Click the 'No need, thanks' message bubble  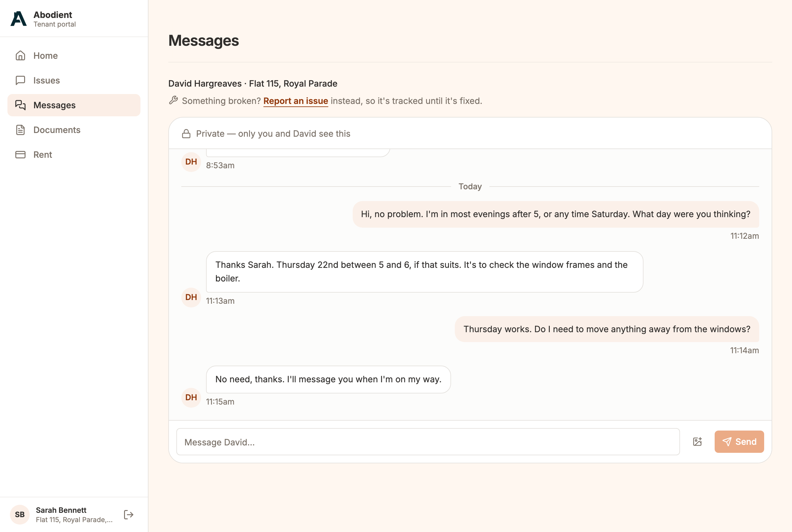[328, 379]
